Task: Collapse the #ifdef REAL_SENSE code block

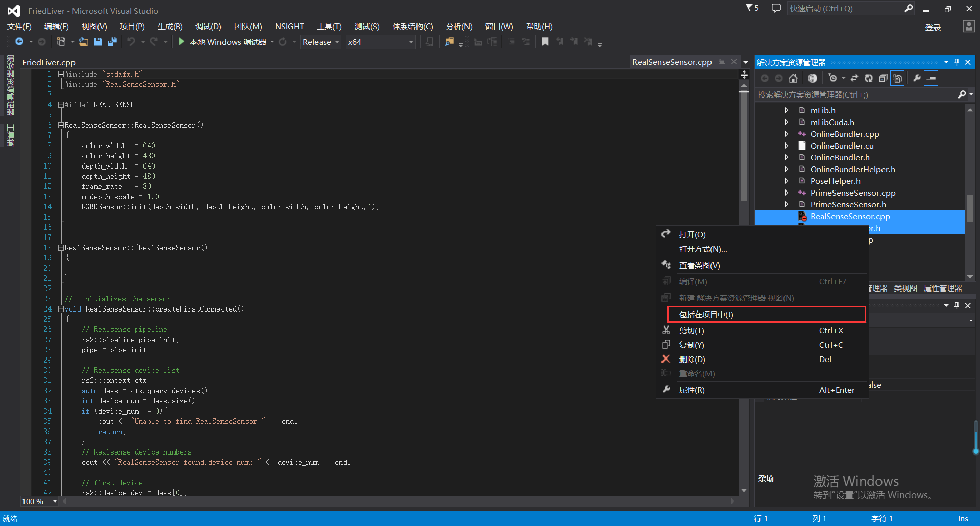Action: click(x=61, y=105)
